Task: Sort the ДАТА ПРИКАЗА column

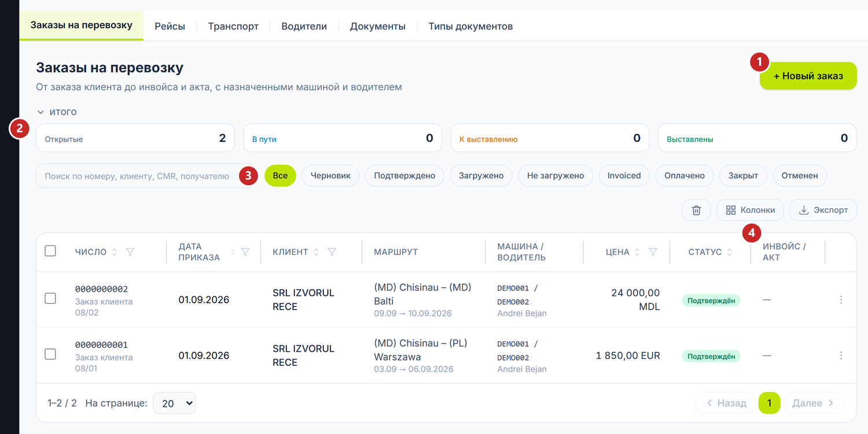Action: tap(233, 252)
